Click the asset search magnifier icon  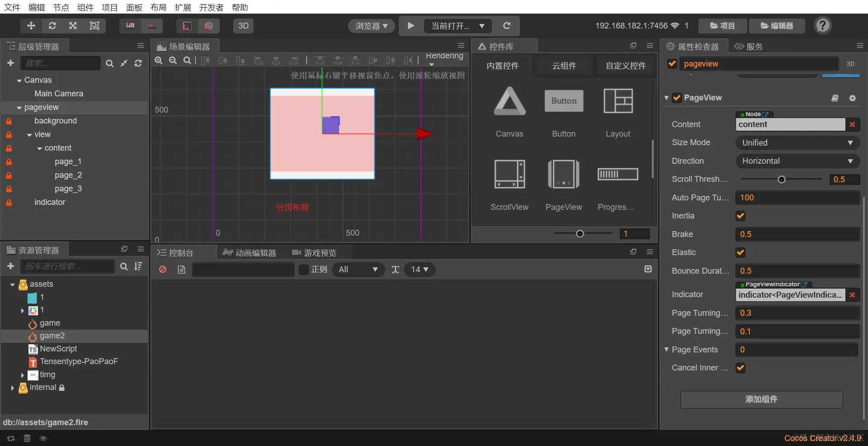[x=124, y=266]
